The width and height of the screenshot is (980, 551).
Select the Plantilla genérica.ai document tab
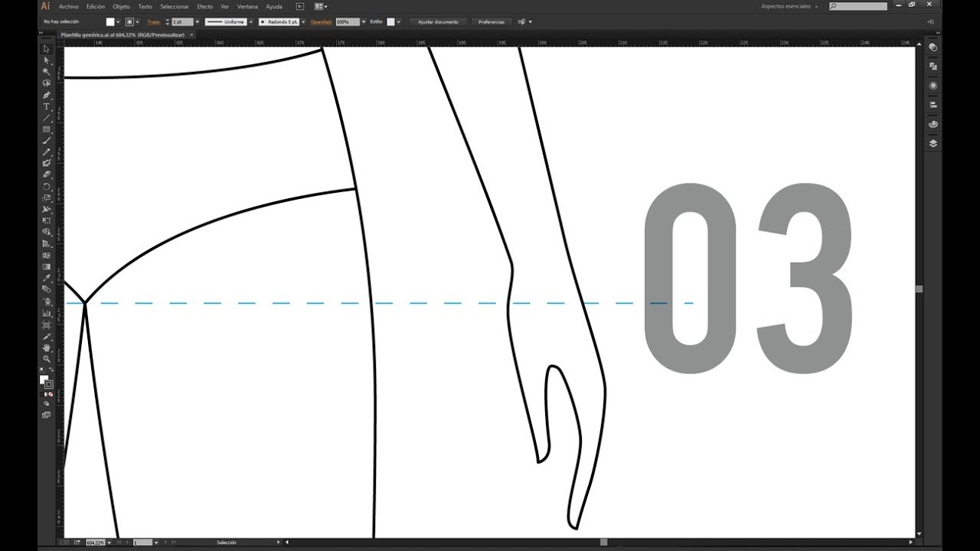pyautogui.click(x=122, y=34)
